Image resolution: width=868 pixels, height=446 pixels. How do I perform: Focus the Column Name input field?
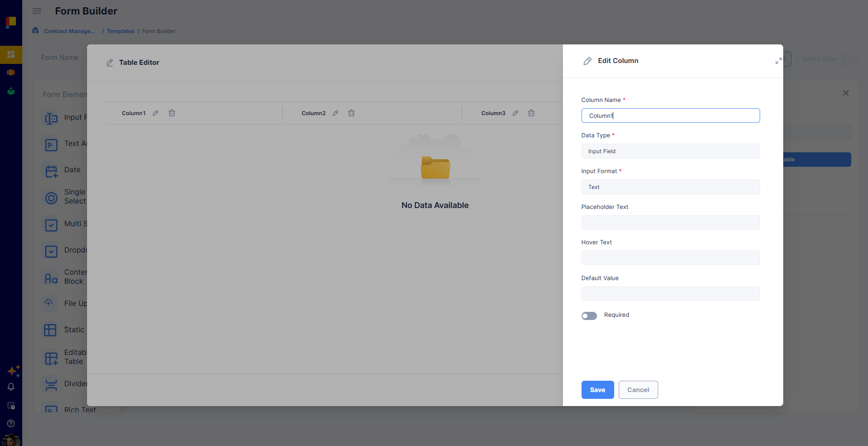point(670,116)
